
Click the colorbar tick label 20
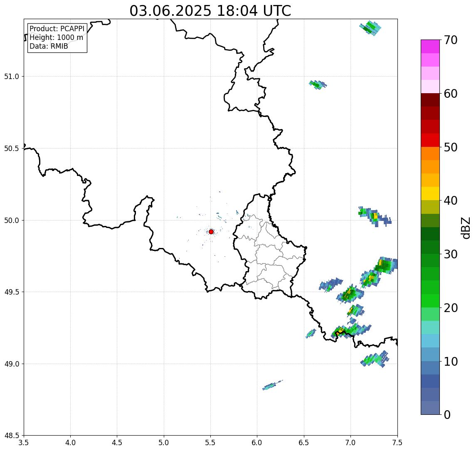(x=451, y=308)
